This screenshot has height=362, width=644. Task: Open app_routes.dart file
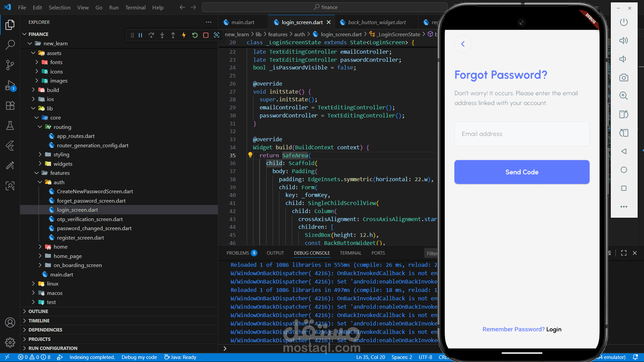[x=76, y=136]
